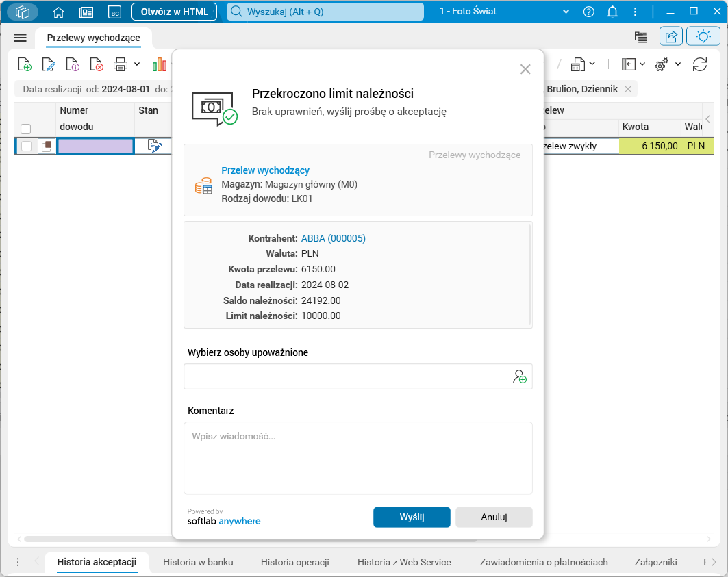728x577 pixels.
Task: Expand the print options dropdown arrow
Action: (x=137, y=64)
